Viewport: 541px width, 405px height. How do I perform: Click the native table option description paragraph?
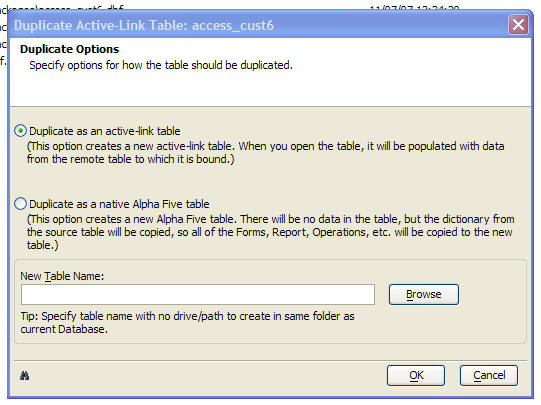point(271,232)
